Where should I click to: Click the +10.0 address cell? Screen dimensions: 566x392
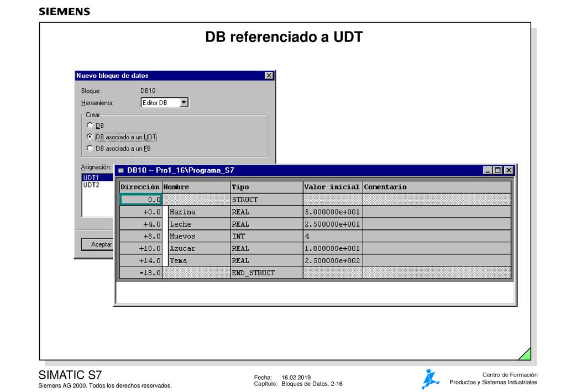coord(141,249)
